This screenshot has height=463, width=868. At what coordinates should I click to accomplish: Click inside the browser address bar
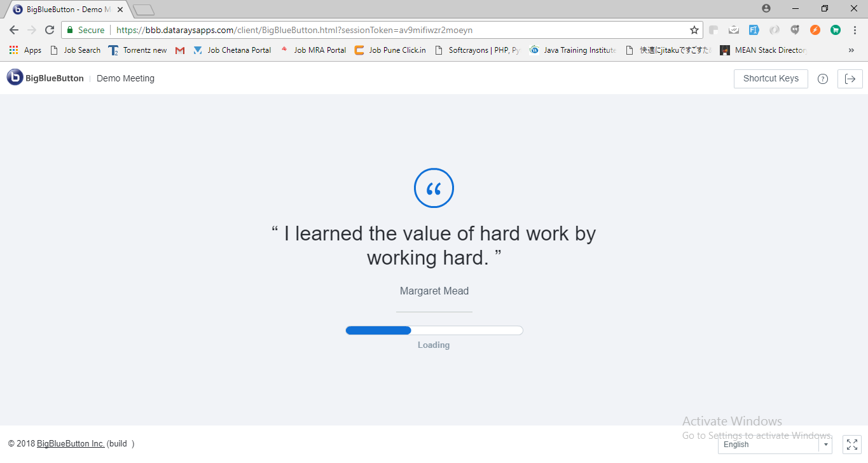click(318, 30)
